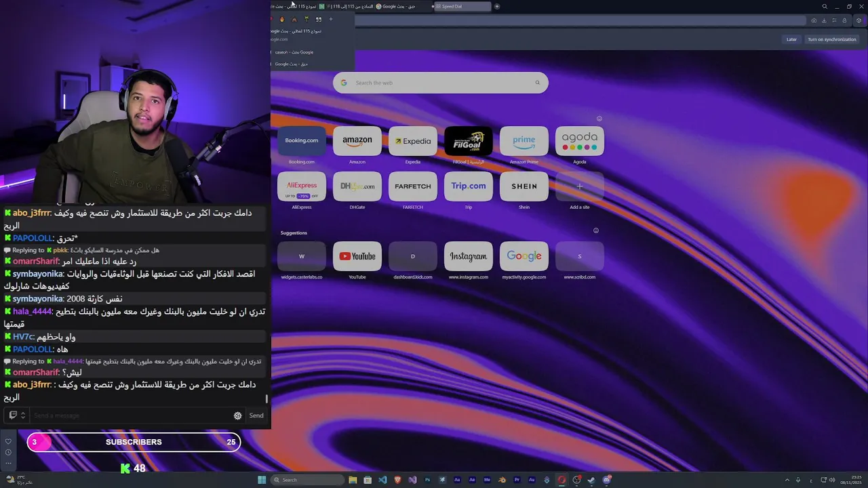Open the browser downloads icon
The width and height of the screenshot is (868, 488).
pos(824,20)
